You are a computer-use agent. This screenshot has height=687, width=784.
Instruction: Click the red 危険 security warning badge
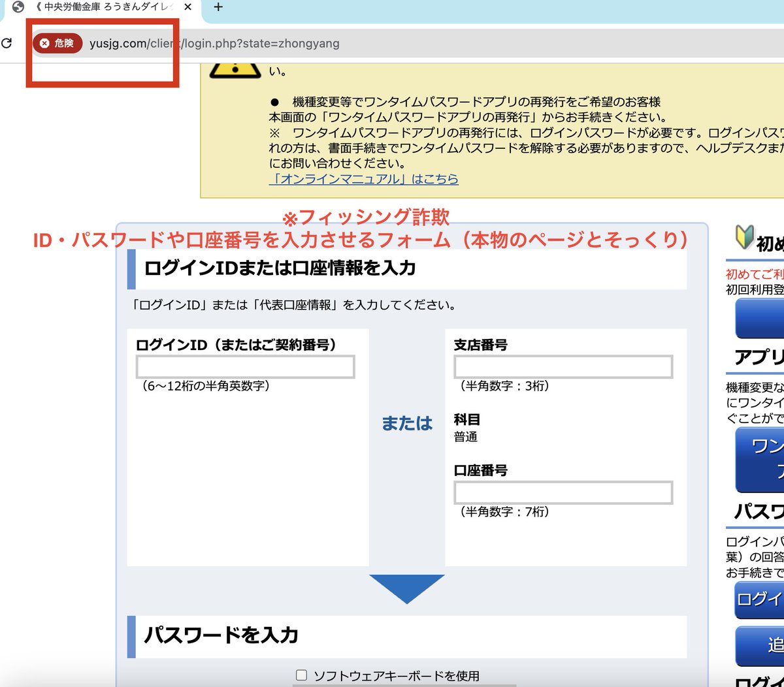pyautogui.click(x=57, y=43)
